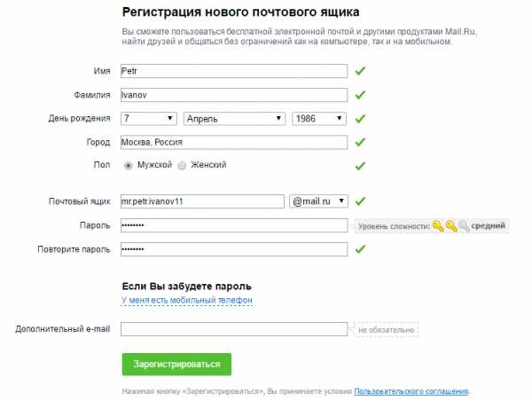
Task: Click the green checkmark next to the birthday year
Action: (360, 118)
